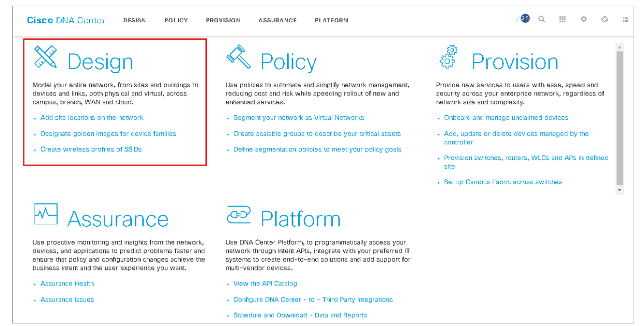Open the apps grid icon
The width and height of the screenshot is (644, 326).
click(563, 20)
